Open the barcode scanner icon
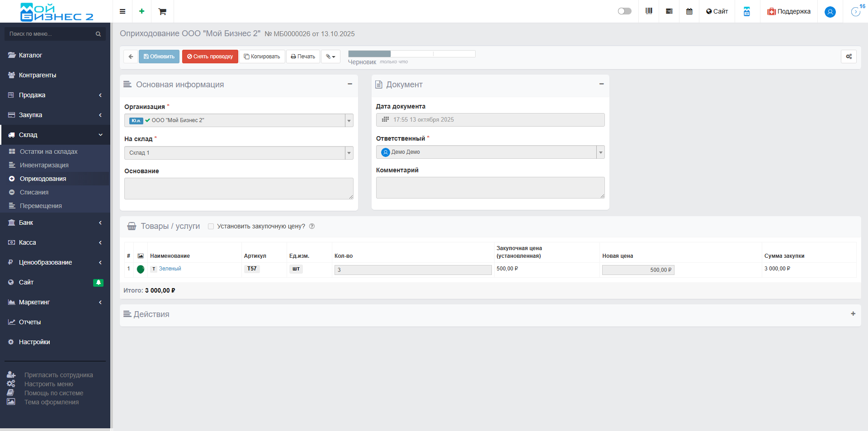Image resolution: width=868 pixels, height=431 pixels. pyautogui.click(x=649, y=11)
